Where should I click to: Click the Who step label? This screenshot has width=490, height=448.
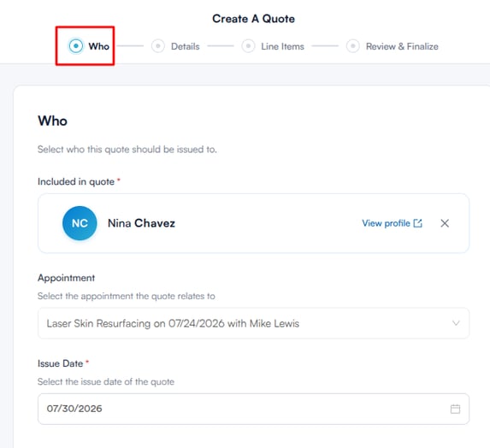click(98, 46)
